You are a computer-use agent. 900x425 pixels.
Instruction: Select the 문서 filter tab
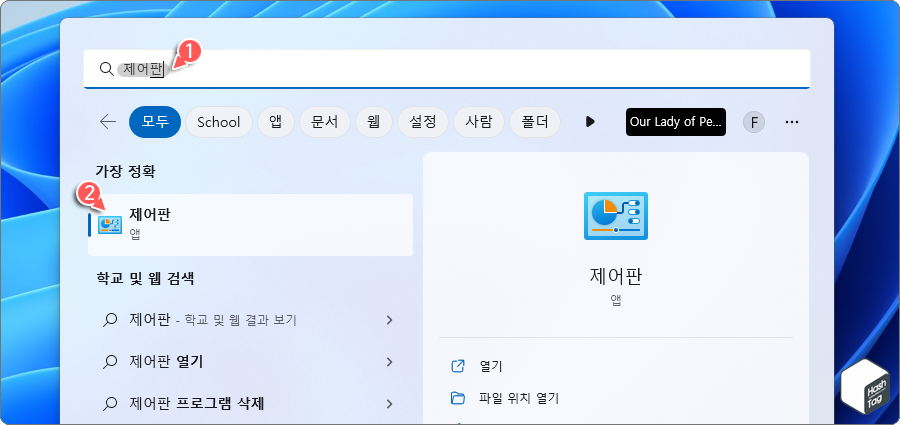[x=325, y=122]
